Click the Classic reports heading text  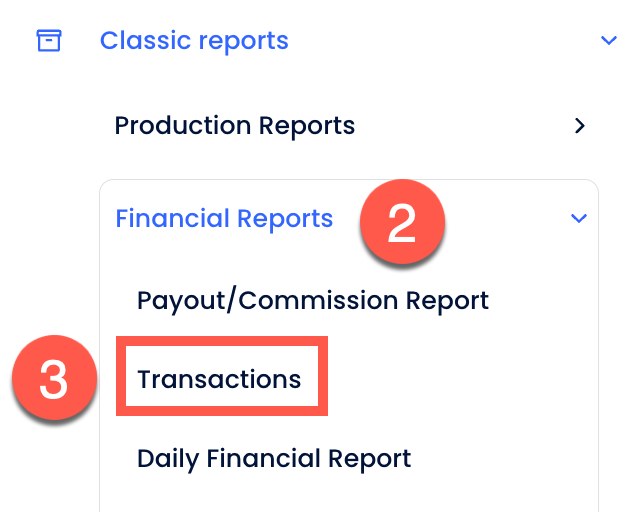click(194, 41)
